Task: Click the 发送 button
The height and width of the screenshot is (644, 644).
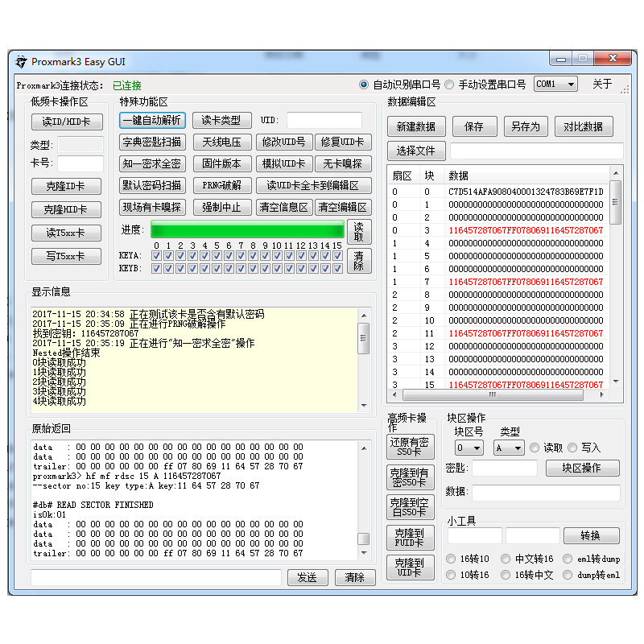Action: point(308,577)
